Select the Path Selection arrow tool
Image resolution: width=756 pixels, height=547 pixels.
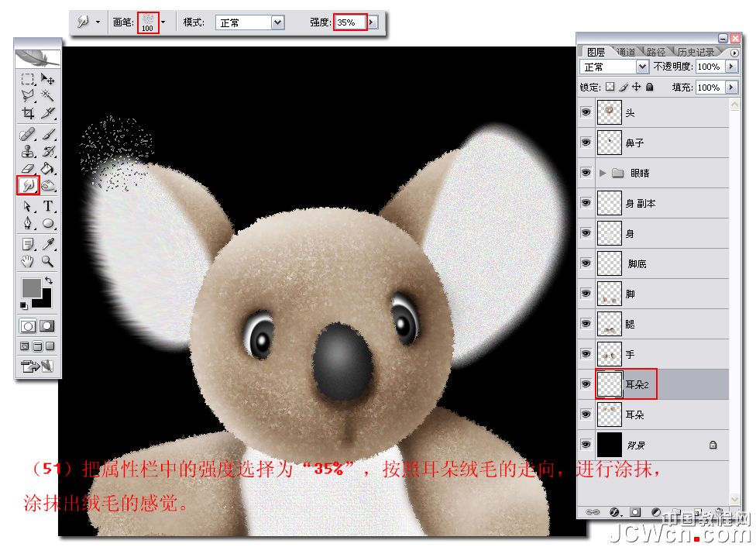(28, 206)
